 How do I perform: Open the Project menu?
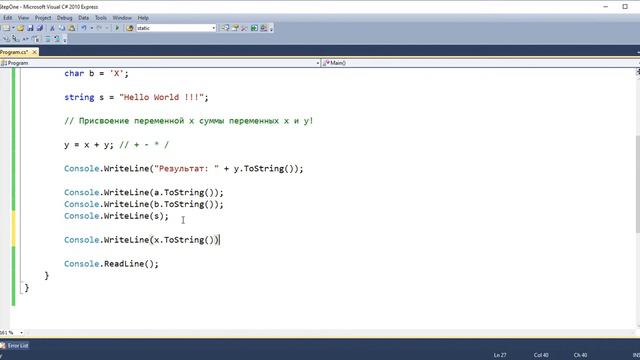click(43, 18)
